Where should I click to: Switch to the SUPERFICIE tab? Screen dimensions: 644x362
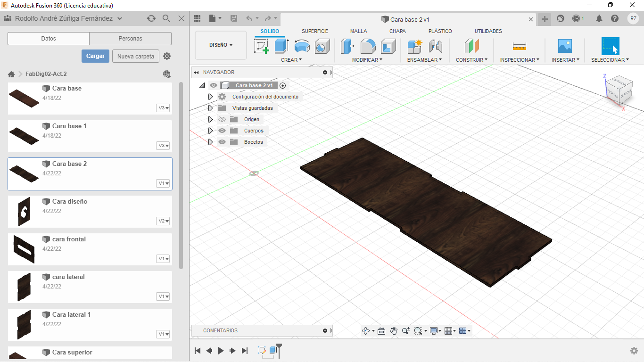click(x=314, y=31)
